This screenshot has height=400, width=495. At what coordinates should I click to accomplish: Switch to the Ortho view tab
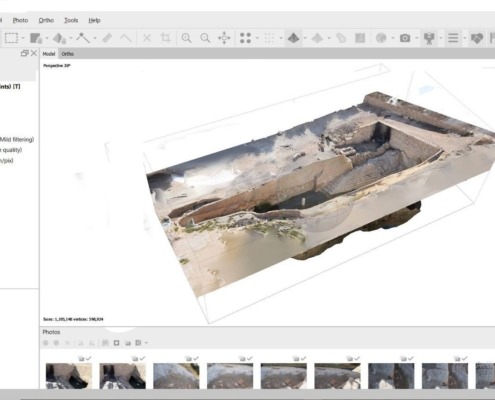[x=68, y=54]
